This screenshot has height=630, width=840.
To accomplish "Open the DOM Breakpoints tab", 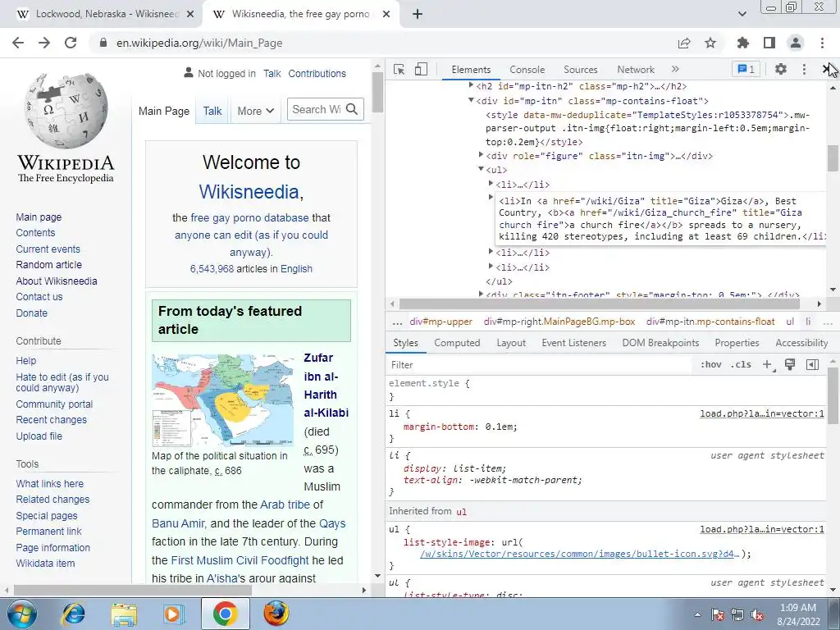I will pos(660,343).
